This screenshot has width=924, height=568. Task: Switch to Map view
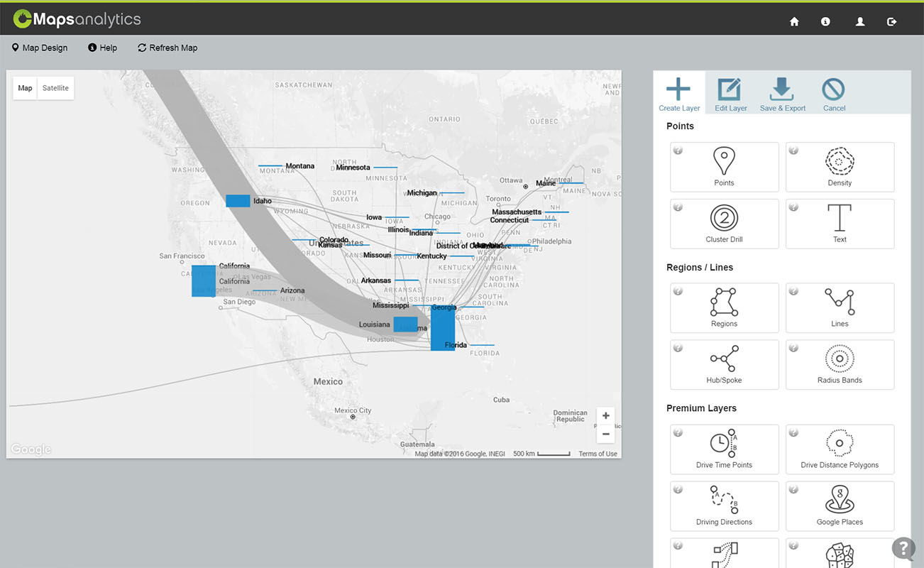point(25,88)
